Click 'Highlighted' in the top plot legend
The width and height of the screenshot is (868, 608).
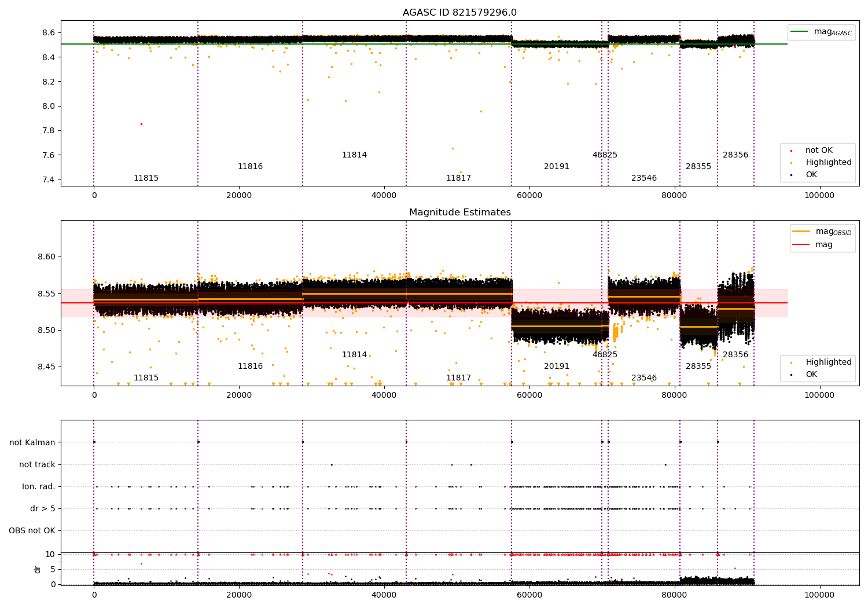click(x=828, y=163)
